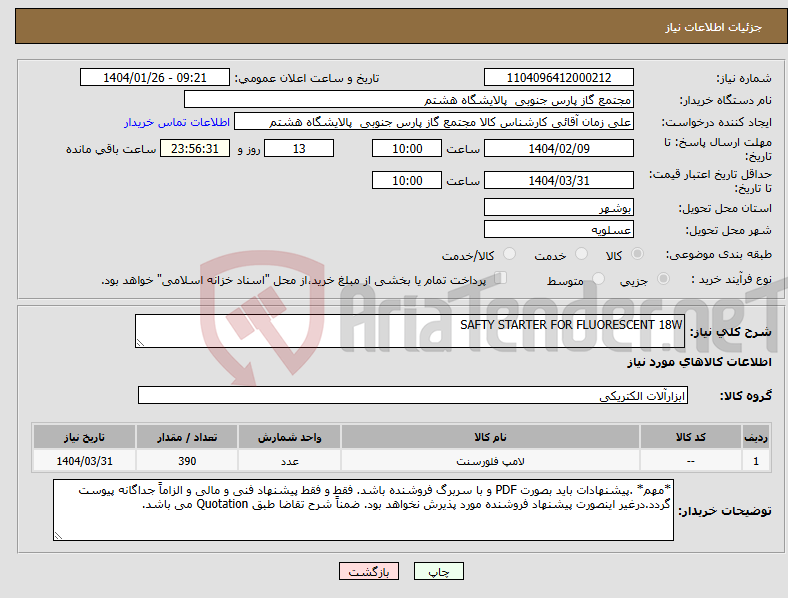Toggle Islamic treasury payment checkbox
The height and width of the screenshot is (598, 788).
coord(501,278)
